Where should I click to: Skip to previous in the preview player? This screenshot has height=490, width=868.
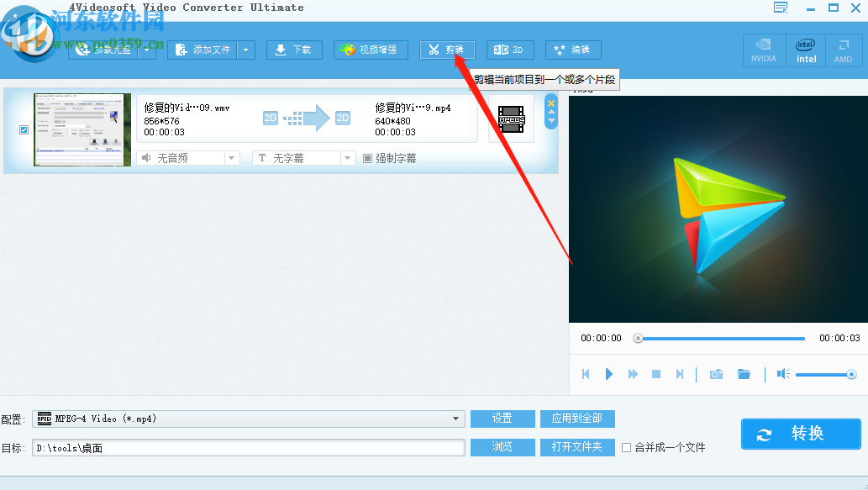coord(586,374)
